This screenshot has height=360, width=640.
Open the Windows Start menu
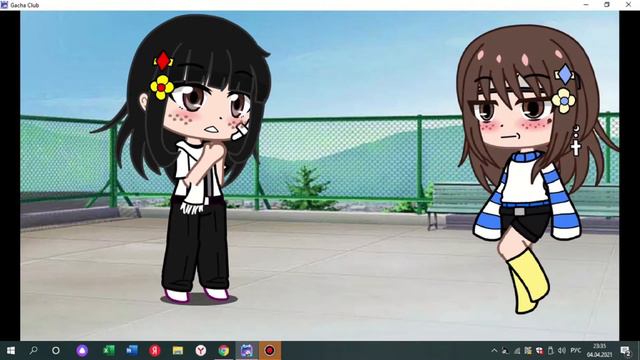pyautogui.click(x=11, y=351)
